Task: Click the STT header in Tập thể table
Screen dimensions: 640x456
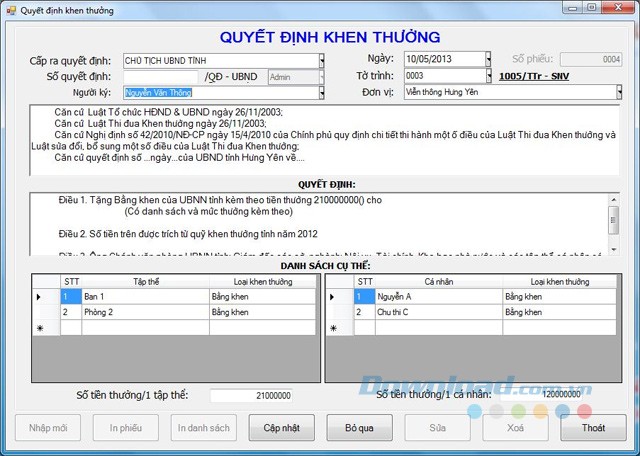Action: tap(71, 282)
